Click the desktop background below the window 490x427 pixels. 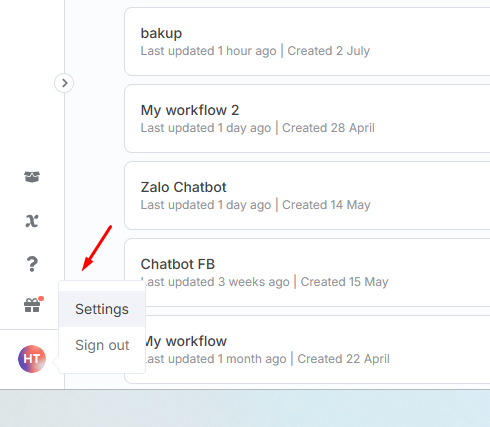click(x=245, y=408)
